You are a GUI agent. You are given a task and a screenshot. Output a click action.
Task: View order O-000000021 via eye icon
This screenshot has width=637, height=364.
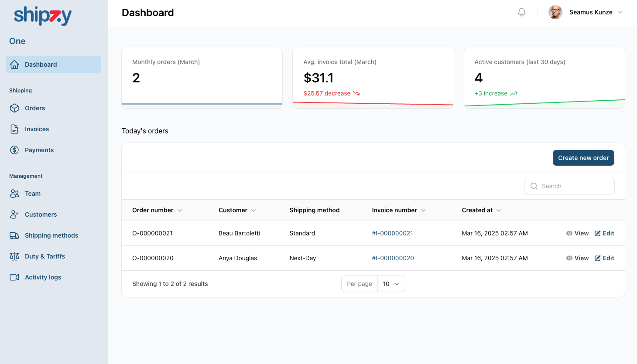point(569,233)
